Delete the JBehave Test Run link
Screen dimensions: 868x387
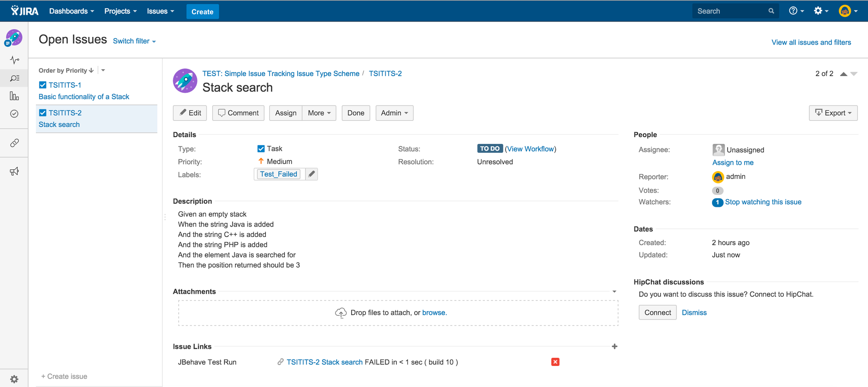click(x=555, y=362)
